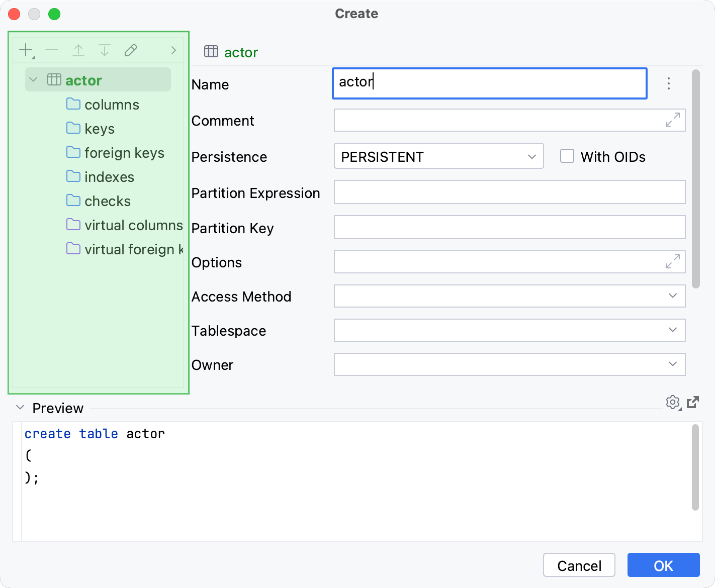Open the Persistence dropdown

[x=531, y=156]
